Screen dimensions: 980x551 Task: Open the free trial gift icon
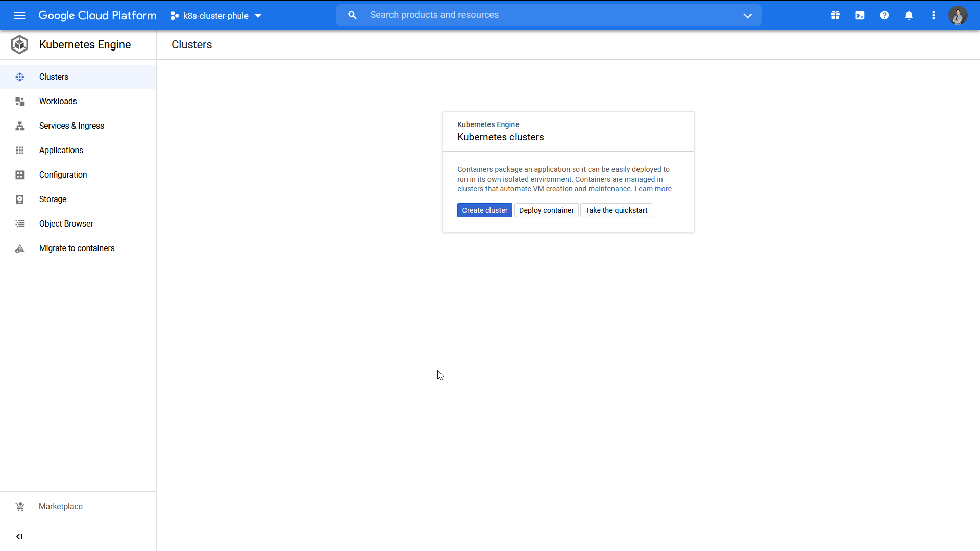coord(835,15)
